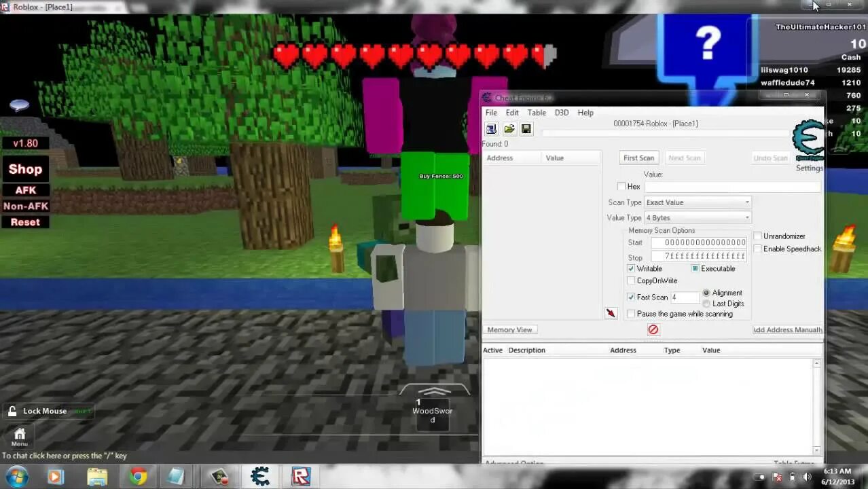Select the Last Digits radio button
The image size is (868, 489).
706,304
